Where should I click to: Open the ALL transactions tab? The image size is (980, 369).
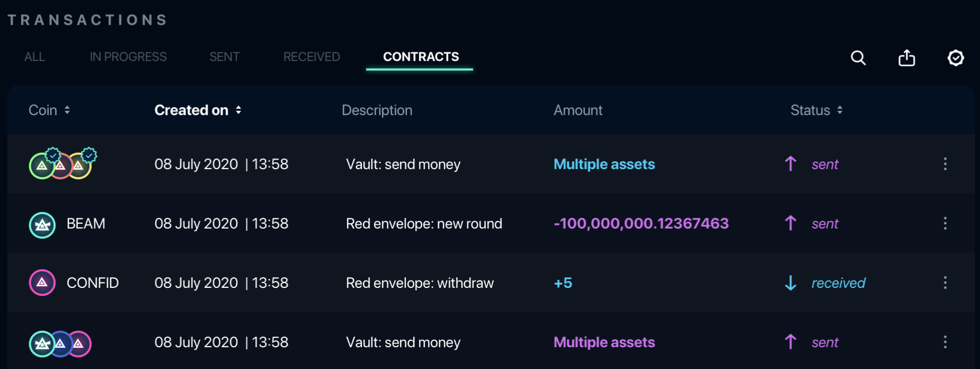[34, 57]
